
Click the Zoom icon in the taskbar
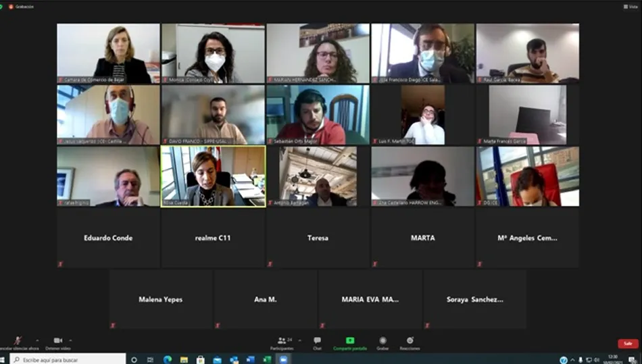[283, 359]
